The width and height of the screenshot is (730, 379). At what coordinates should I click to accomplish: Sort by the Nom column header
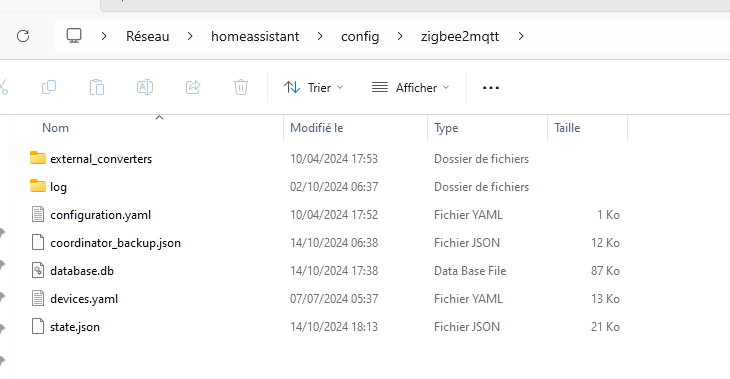coord(55,128)
